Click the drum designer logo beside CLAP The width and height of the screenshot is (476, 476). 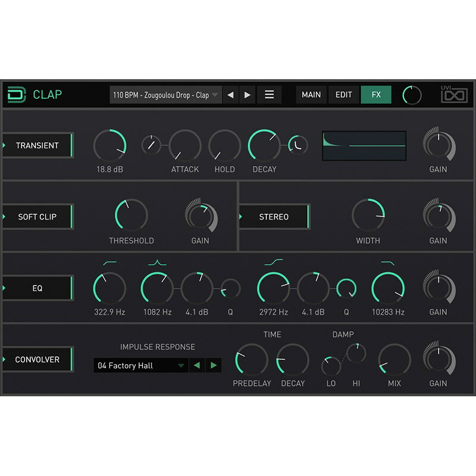pos(17,95)
